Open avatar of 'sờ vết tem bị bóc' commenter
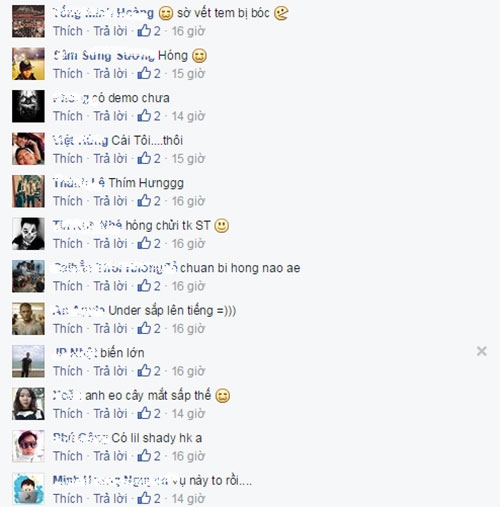Image resolution: width=500 pixels, height=507 pixels. tap(28, 21)
